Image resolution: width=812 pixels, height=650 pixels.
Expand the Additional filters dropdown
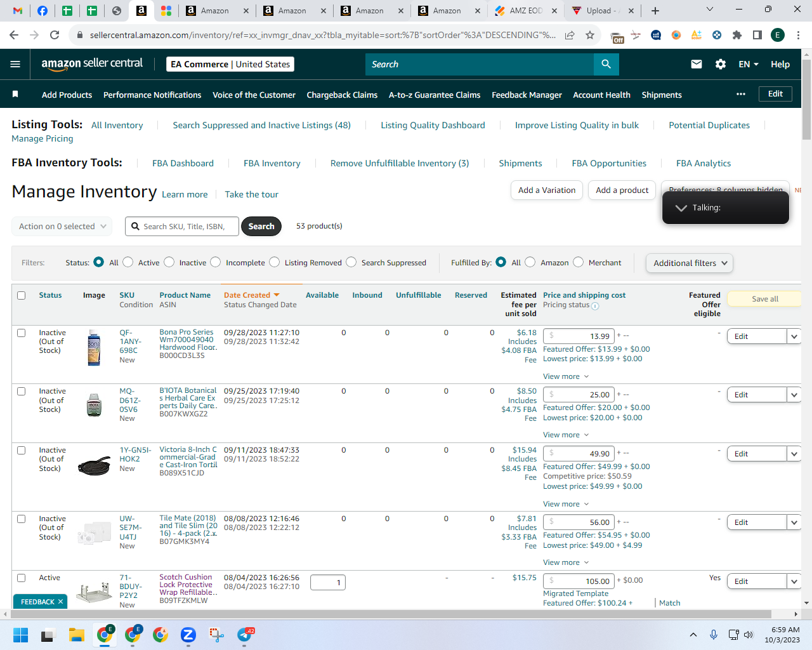pos(690,263)
